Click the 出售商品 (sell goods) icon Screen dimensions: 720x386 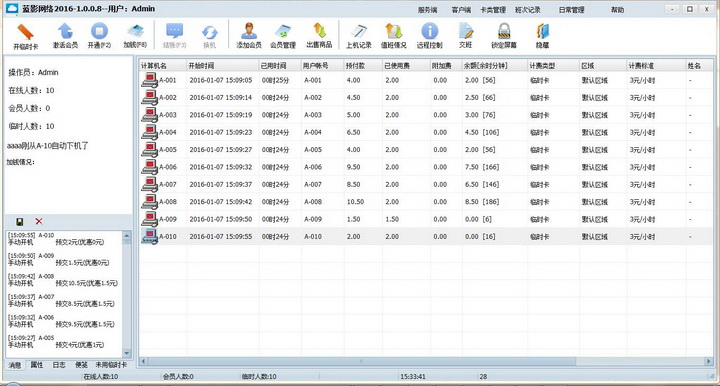click(x=319, y=31)
